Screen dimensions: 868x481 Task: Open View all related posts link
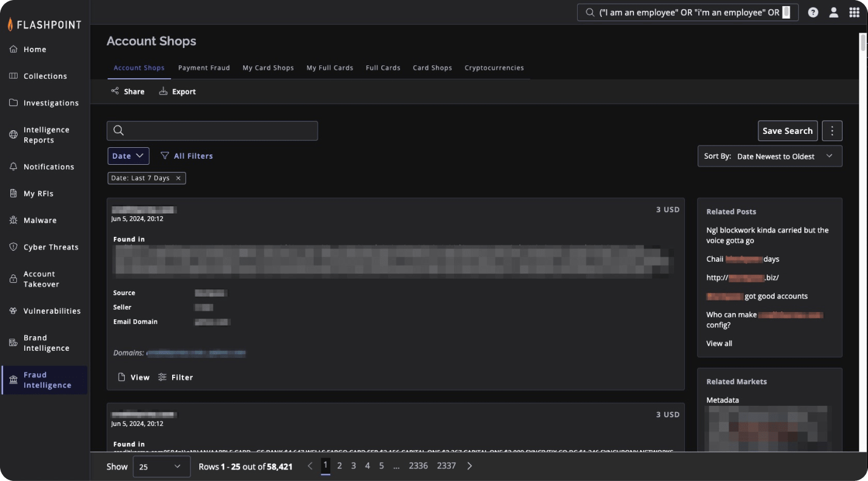(718, 343)
